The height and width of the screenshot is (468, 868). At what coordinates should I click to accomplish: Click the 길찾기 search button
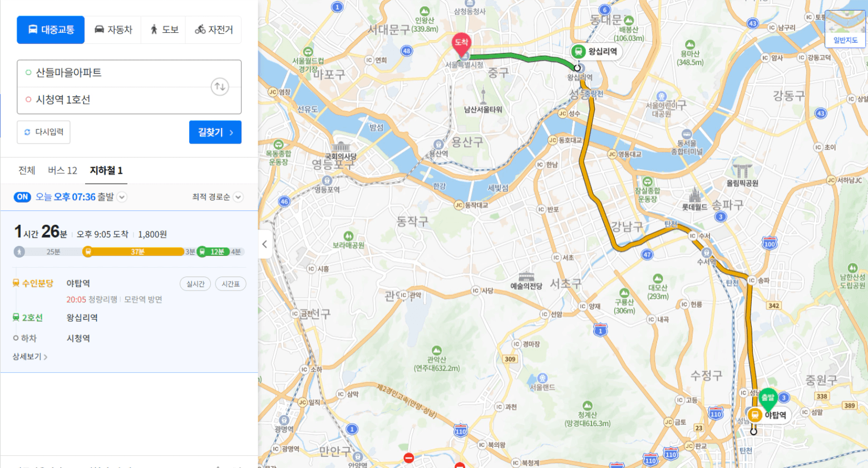(215, 132)
